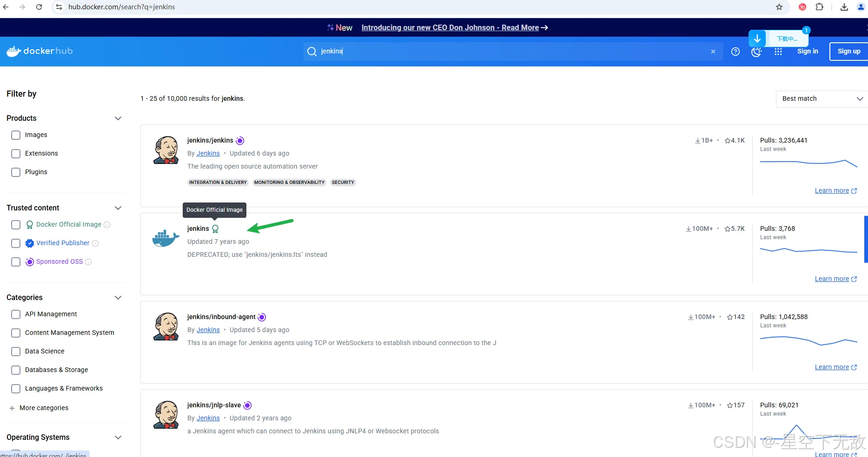Click the browser back arrow

click(6, 7)
